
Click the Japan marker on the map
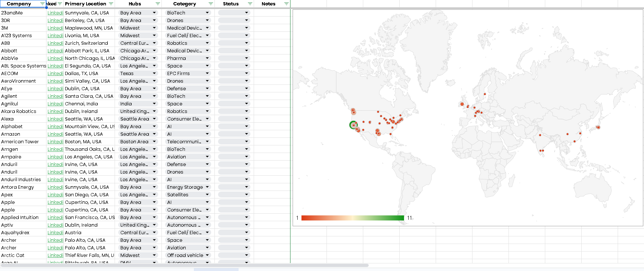point(598,127)
